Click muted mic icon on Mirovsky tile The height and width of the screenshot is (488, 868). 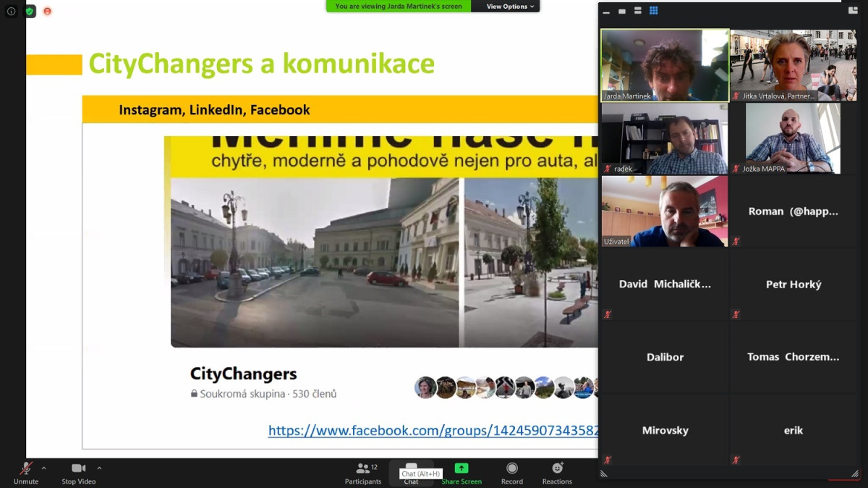[x=608, y=460]
